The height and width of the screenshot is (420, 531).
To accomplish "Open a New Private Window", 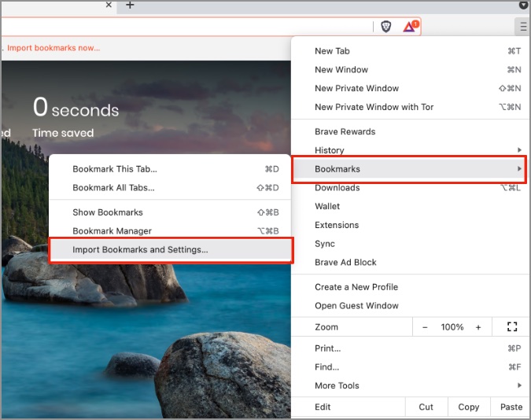I will click(x=411, y=88).
